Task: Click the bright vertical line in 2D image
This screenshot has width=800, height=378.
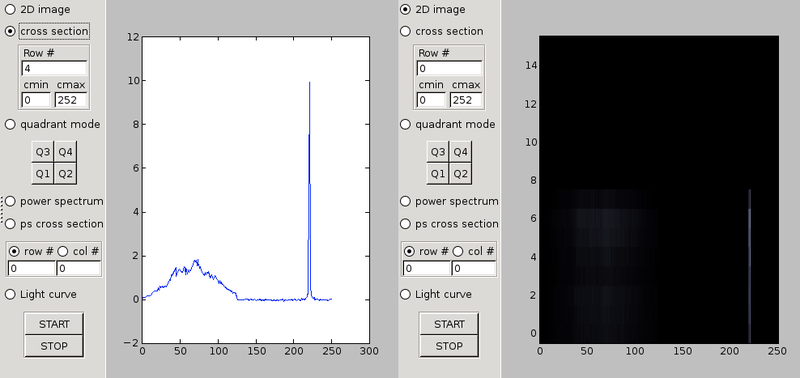Action: 749,266
